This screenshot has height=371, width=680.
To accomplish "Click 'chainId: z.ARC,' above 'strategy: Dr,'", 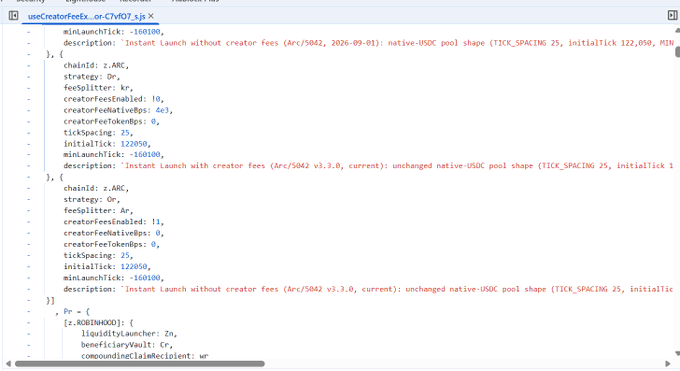I will point(96,66).
